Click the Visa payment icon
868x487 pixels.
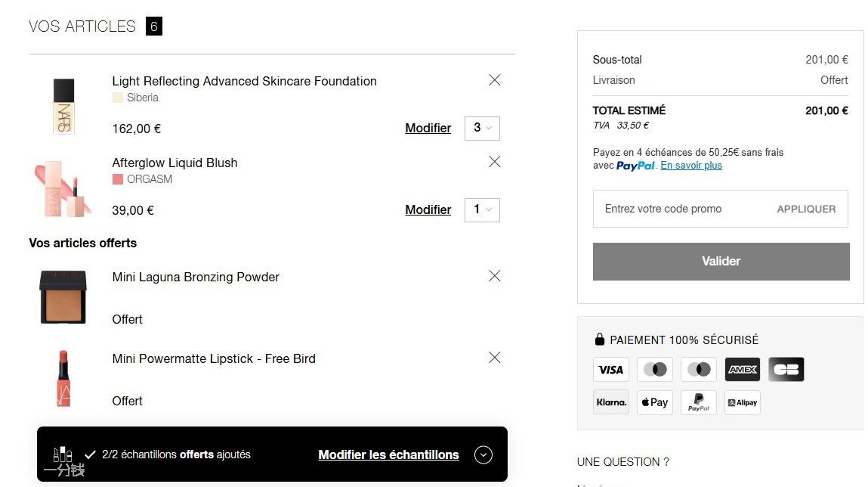[x=610, y=370]
